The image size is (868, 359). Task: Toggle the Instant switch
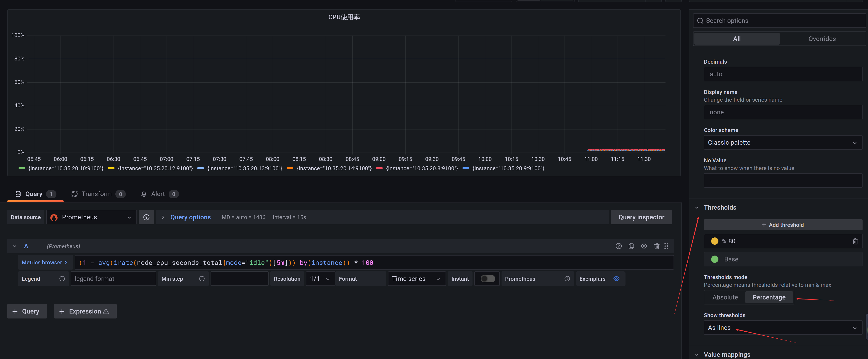pyautogui.click(x=487, y=279)
